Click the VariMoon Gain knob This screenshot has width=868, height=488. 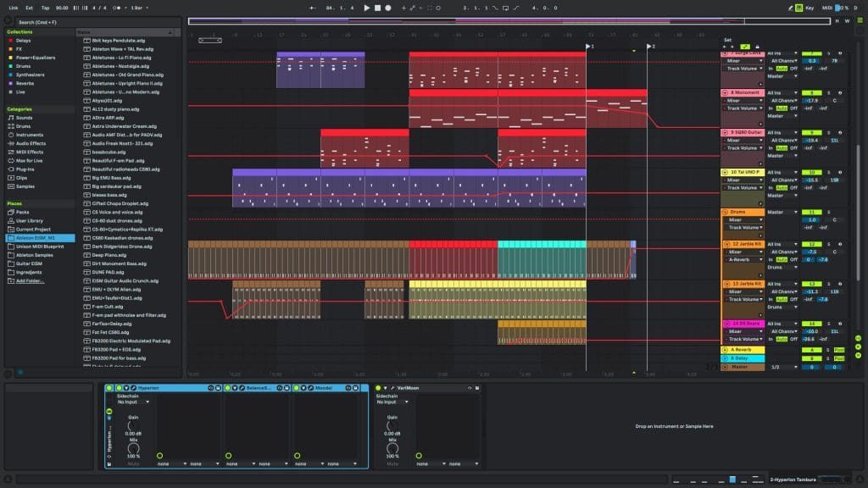[x=393, y=424]
